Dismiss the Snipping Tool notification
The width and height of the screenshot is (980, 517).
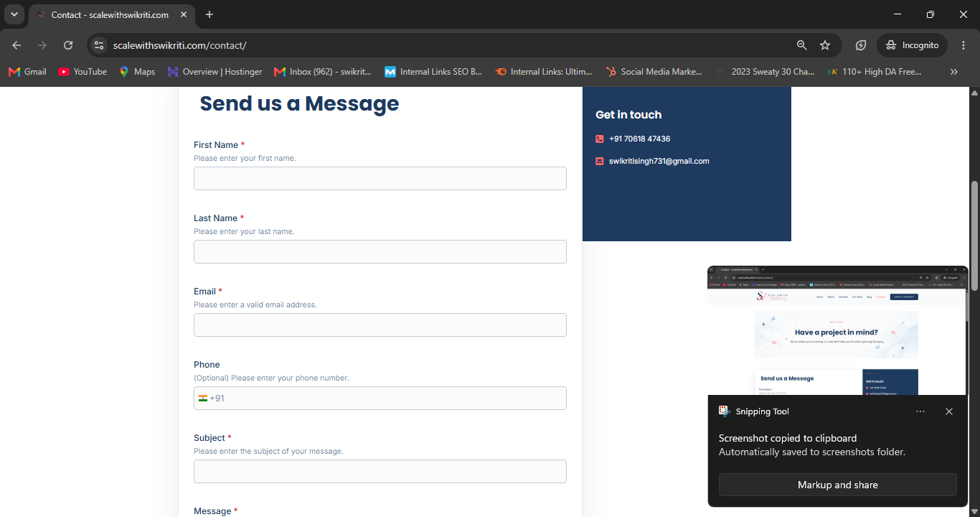tap(949, 411)
